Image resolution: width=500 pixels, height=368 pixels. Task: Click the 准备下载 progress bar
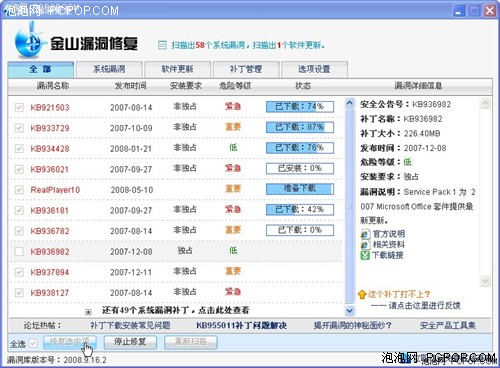(x=300, y=189)
